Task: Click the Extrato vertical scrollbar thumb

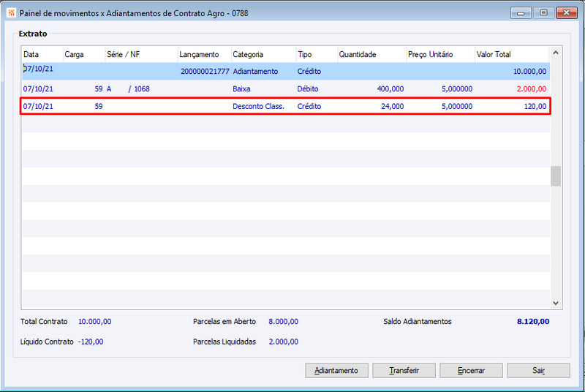Action: [x=556, y=176]
